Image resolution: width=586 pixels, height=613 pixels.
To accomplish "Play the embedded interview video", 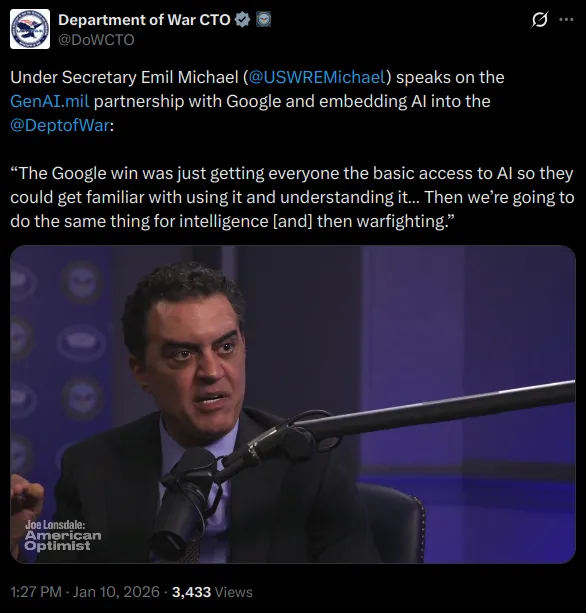I will point(293,404).
